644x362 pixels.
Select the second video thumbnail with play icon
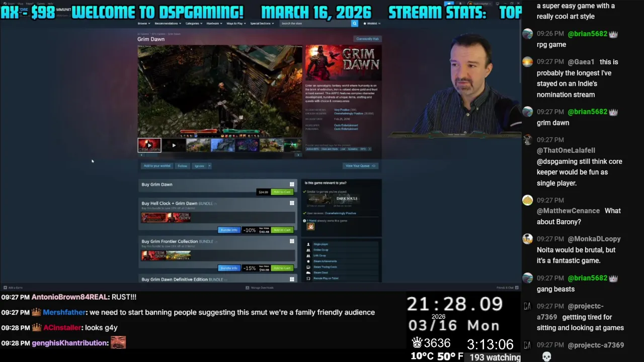pyautogui.click(x=174, y=145)
